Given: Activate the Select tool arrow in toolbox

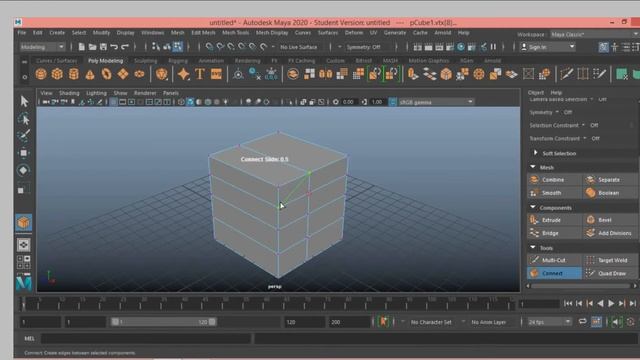Looking at the screenshot, I should tap(24, 101).
